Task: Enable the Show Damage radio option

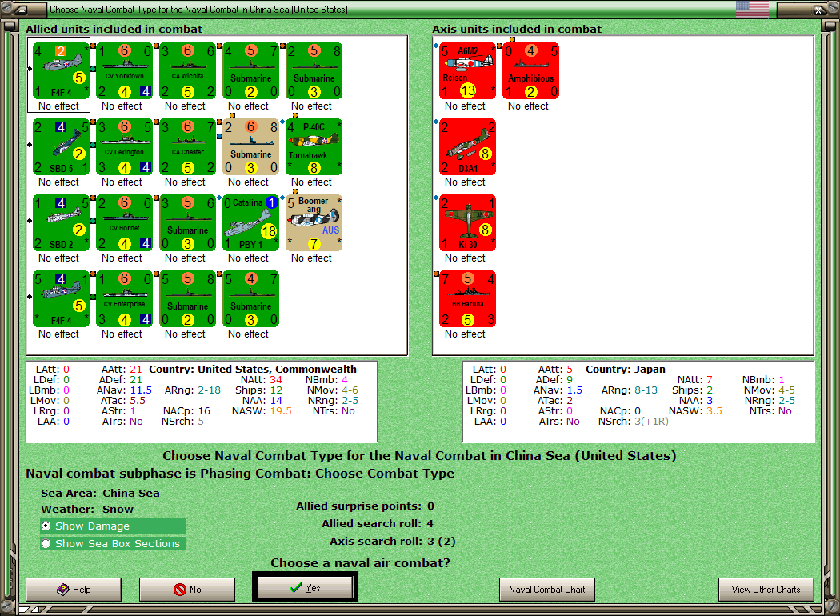Action: (113, 526)
